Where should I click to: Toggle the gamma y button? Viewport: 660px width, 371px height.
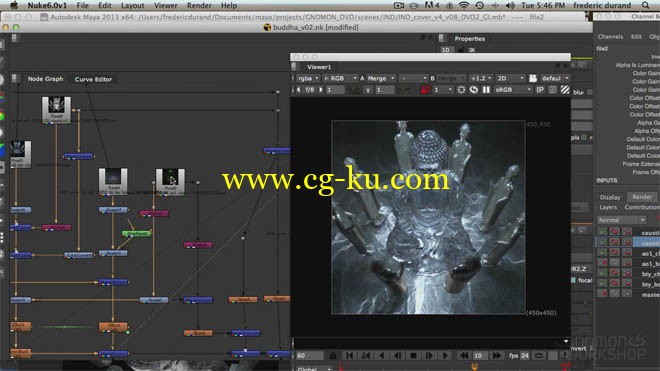tap(368, 90)
